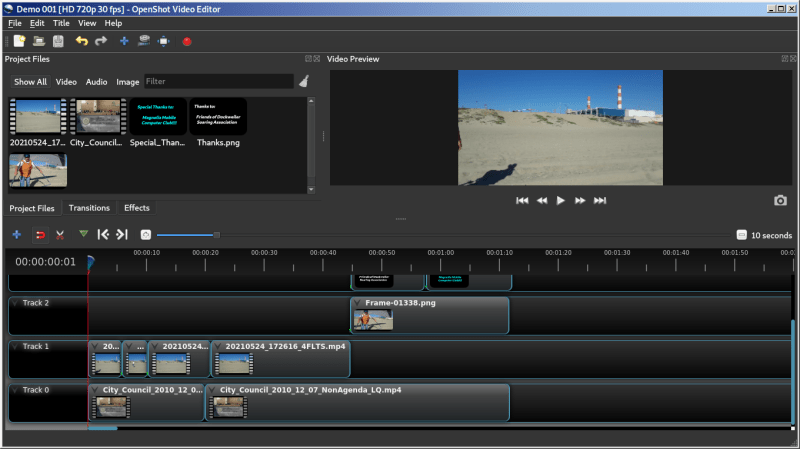Undo the last action via toolbar arrow

[81, 41]
